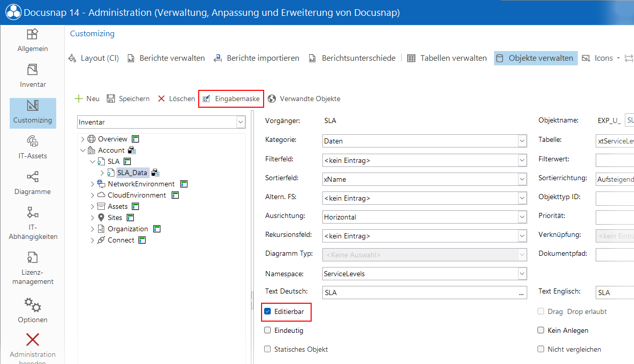634x364 pixels.
Task: Click the Sites location pin icon
Action: click(x=101, y=217)
